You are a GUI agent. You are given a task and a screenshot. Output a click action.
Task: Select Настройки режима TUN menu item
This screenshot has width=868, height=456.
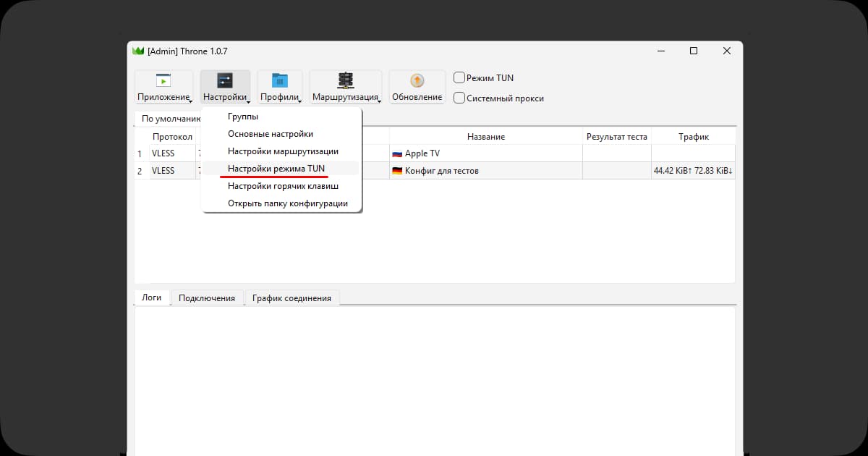pyautogui.click(x=276, y=168)
